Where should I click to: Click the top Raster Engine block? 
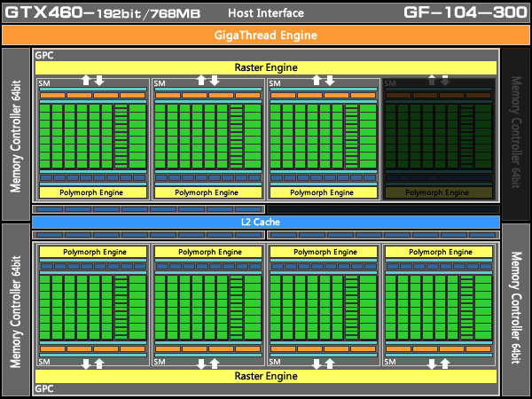pos(266,67)
